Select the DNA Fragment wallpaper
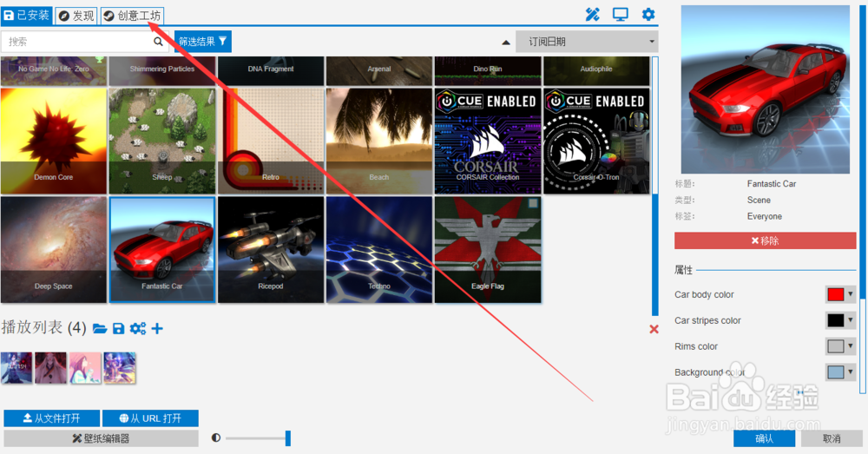868x454 pixels. tap(271, 71)
